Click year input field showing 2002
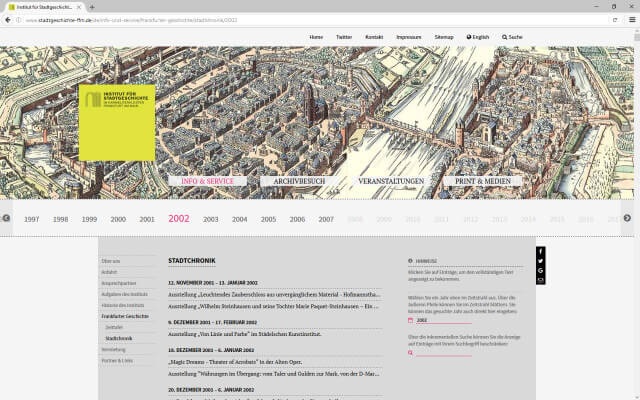This screenshot has height=400, width=640. pyautogui.click(x=444, y=320)
